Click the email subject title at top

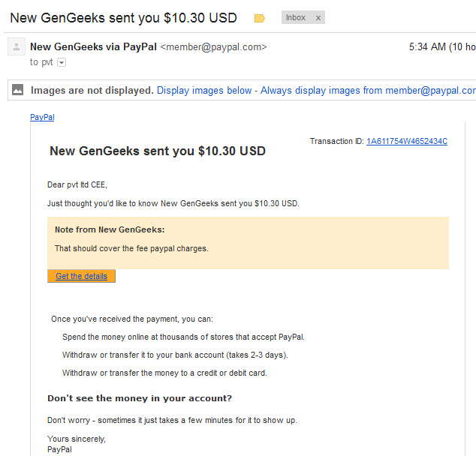123,18
